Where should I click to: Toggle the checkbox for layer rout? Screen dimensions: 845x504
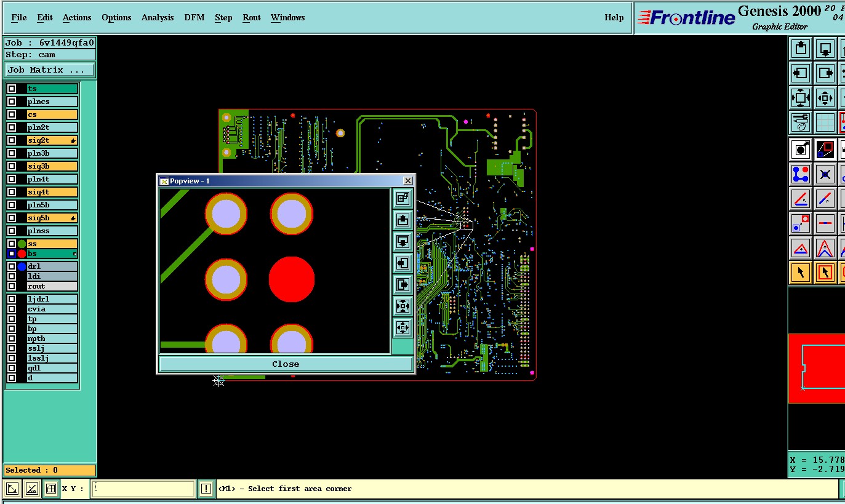(x=12, y=286)
